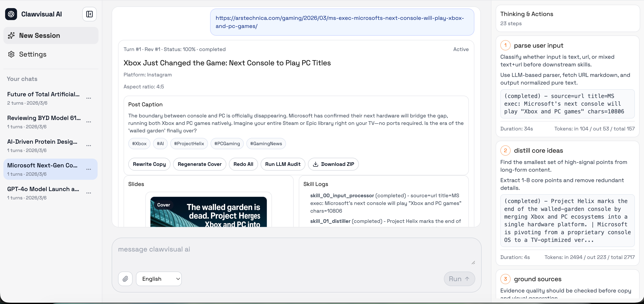Click the #ProjectHelix hashtag chip
Viewport: 644px width, 304px height.
point(189,144)
